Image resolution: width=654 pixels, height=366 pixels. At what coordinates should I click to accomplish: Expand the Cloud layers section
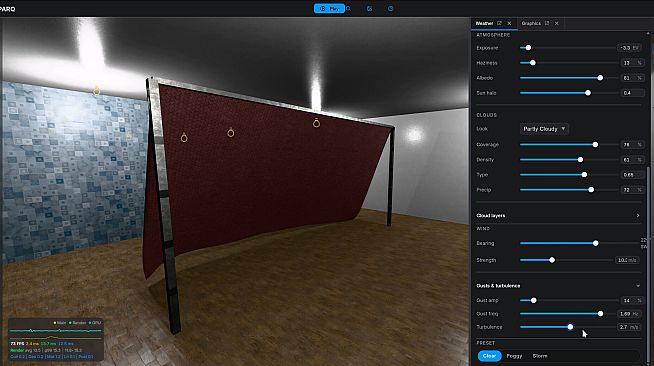[x=558, y=216]
